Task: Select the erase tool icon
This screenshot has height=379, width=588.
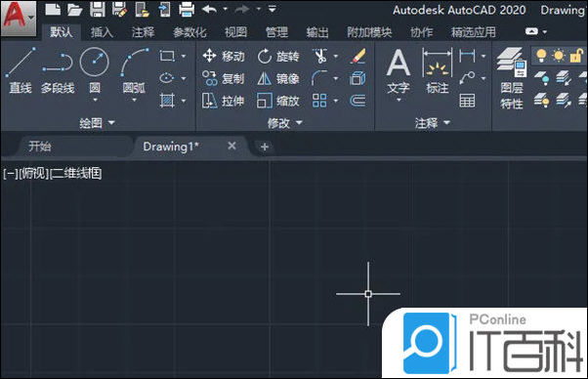Action: click(x=357, y=57)
